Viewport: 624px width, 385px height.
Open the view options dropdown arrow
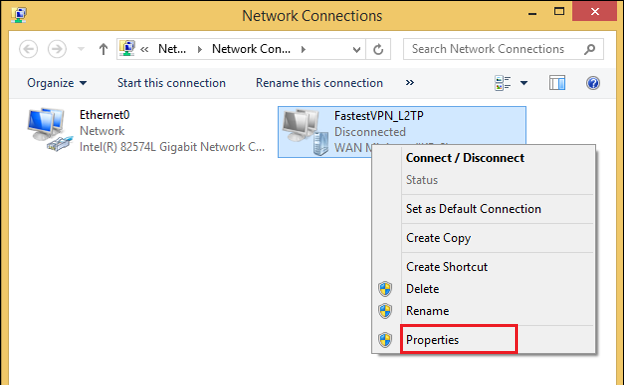(x=524, y=83)
